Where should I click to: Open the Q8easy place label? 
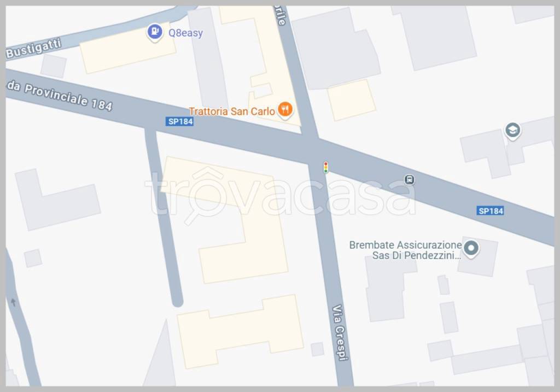click(185, 33)
